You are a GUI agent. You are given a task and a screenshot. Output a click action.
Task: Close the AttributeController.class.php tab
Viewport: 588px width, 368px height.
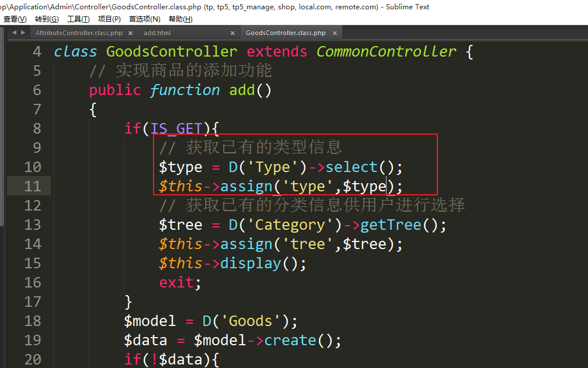click(130, 33)
